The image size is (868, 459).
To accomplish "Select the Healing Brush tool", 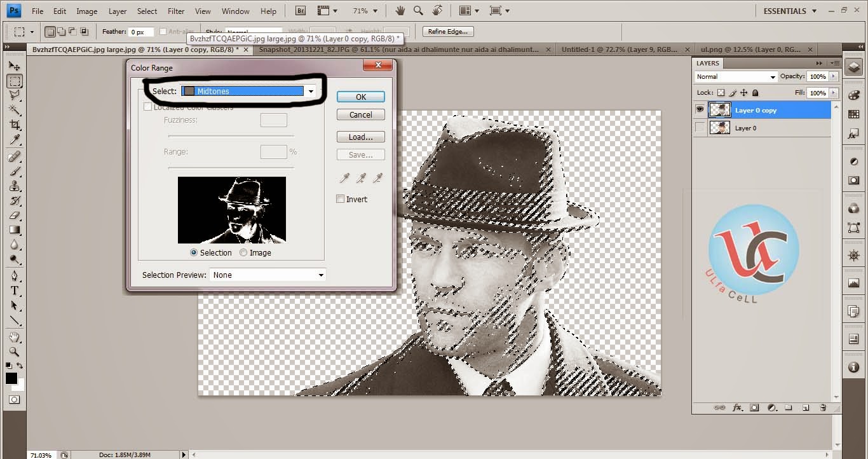I will pyautogui.click(x=14, y=156).
